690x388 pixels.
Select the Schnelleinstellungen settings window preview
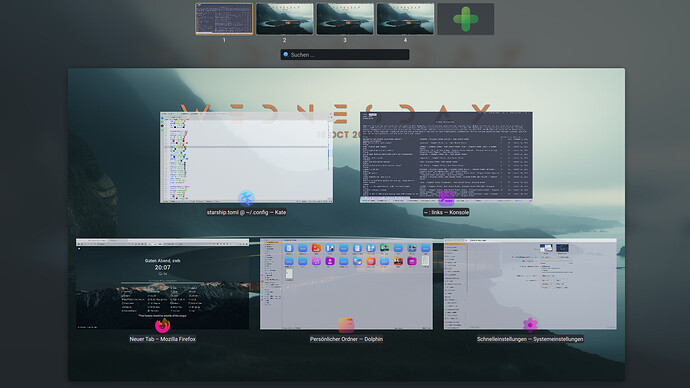(530, 284)
